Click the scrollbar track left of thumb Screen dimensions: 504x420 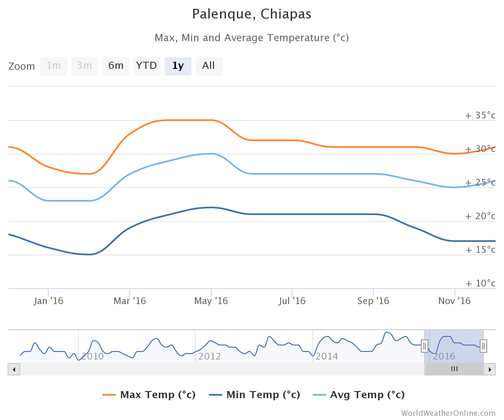pos(210,370)
